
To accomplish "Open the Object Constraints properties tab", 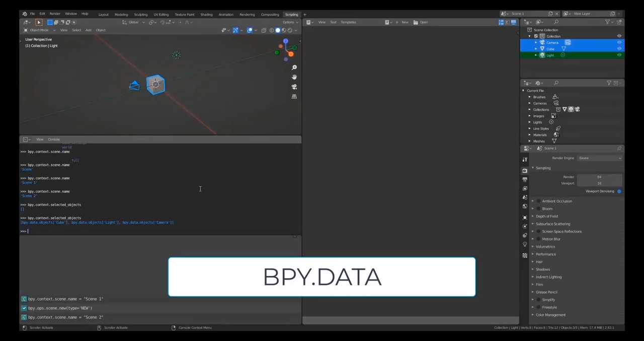I will point(525,235).
